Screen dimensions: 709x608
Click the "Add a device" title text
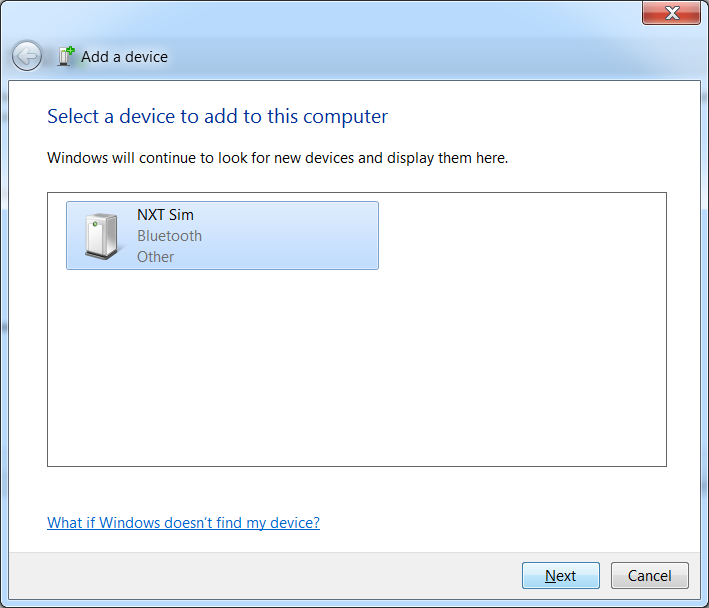[x=124, y=57]
